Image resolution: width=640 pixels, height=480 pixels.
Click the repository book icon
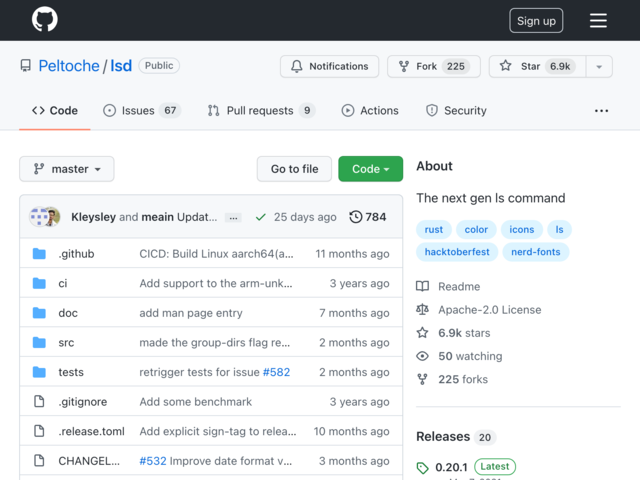point(26,66)
